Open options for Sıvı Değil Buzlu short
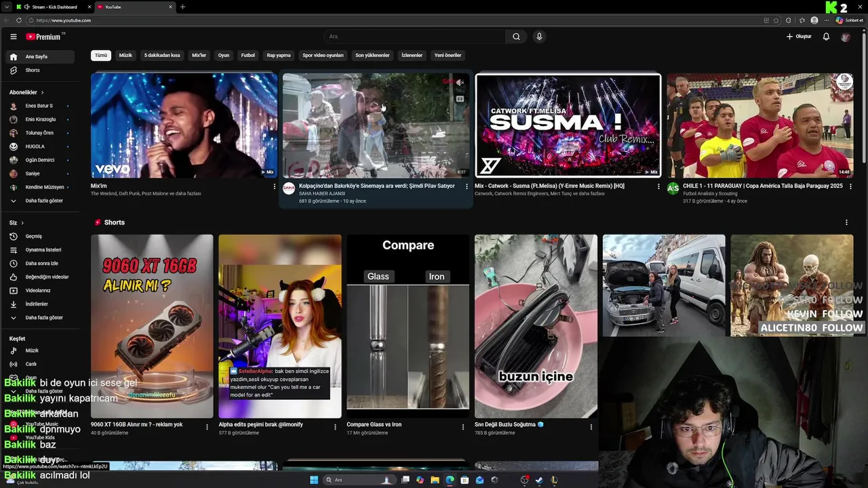The image size is (868, 488). tap(591, 427)
